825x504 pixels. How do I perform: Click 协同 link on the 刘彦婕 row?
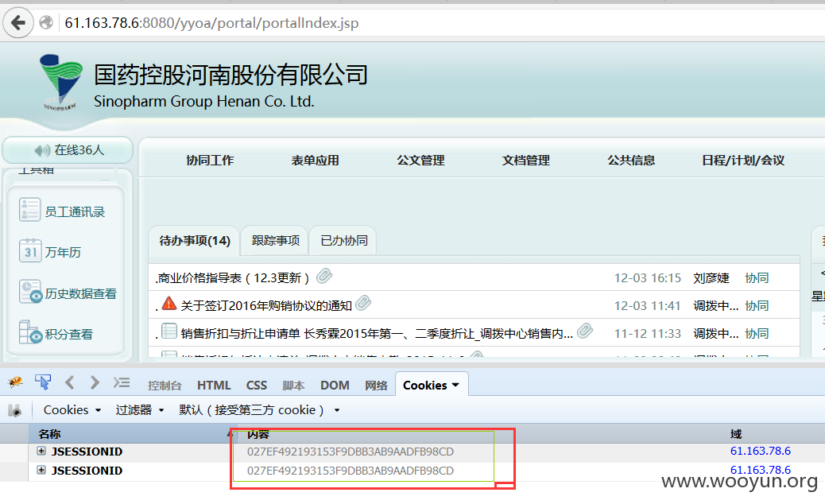(x=757, y=277)
